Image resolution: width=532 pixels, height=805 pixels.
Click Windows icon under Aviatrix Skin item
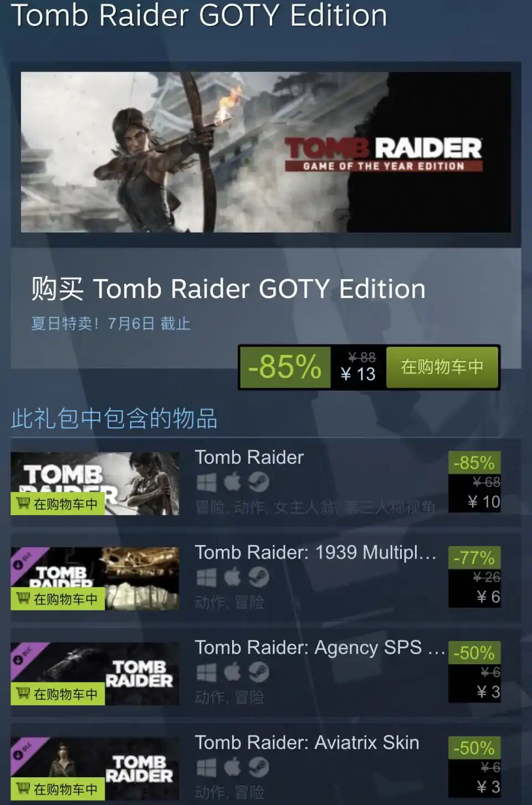(x=206, y=767)
